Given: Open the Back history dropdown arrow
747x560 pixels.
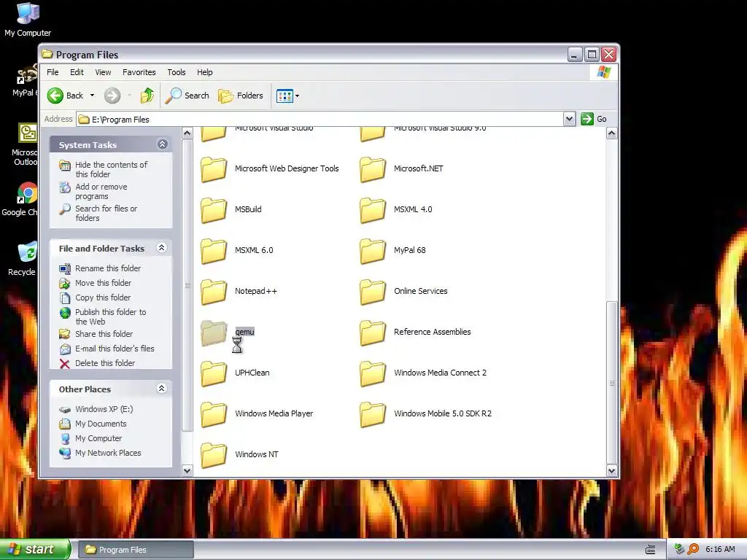Looking at the screenshot, I should coord(92,96).
